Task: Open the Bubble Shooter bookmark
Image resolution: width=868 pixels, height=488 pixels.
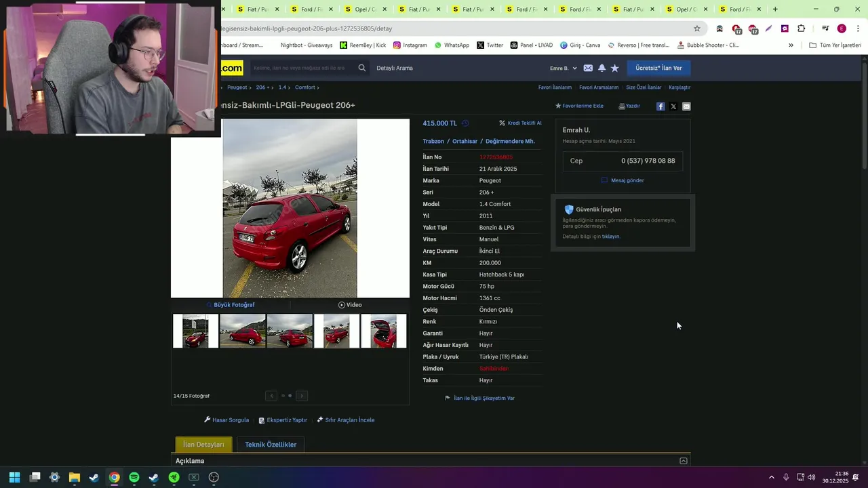Action: pos(709,45)
